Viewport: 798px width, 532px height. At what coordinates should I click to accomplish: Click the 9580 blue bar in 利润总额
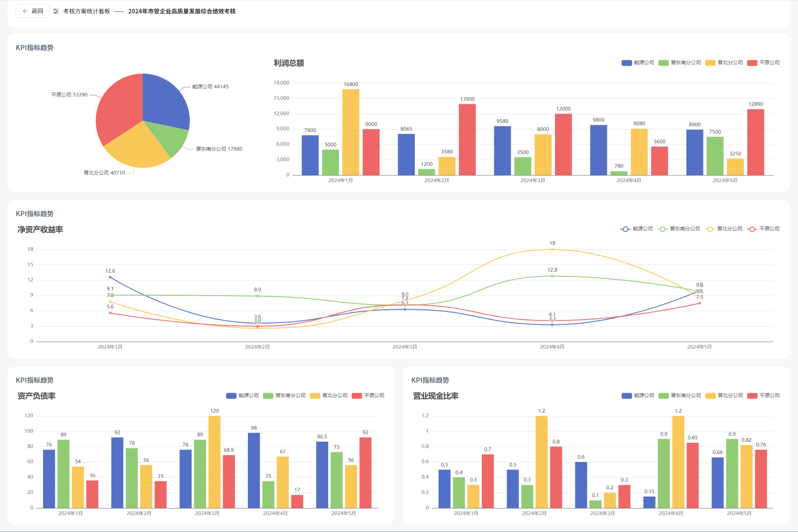(x=503, y=151)
